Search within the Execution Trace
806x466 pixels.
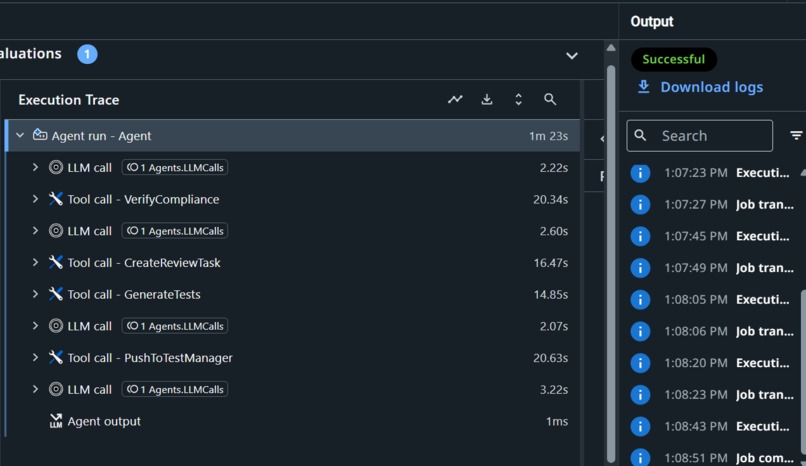(x=550, y=99)
